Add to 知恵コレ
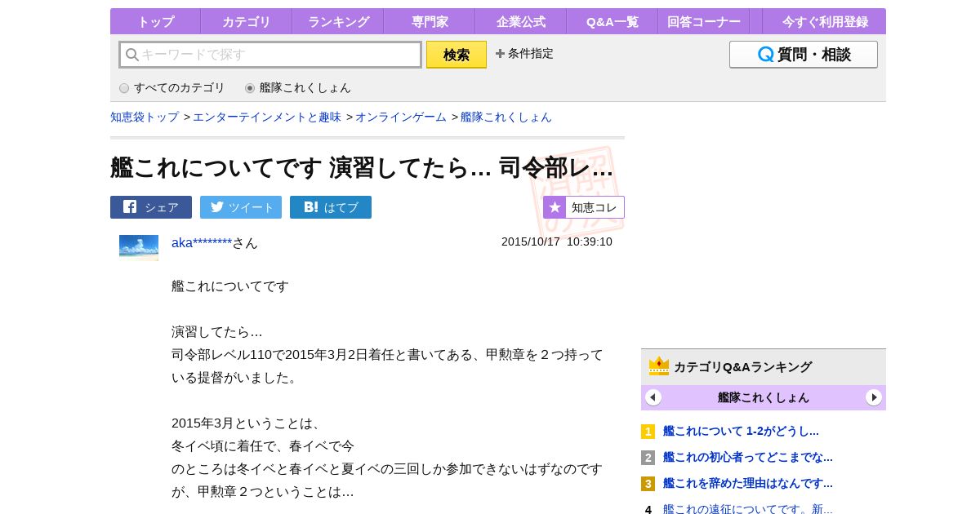Viewport: 980px width, 514px height. point(584,207)
